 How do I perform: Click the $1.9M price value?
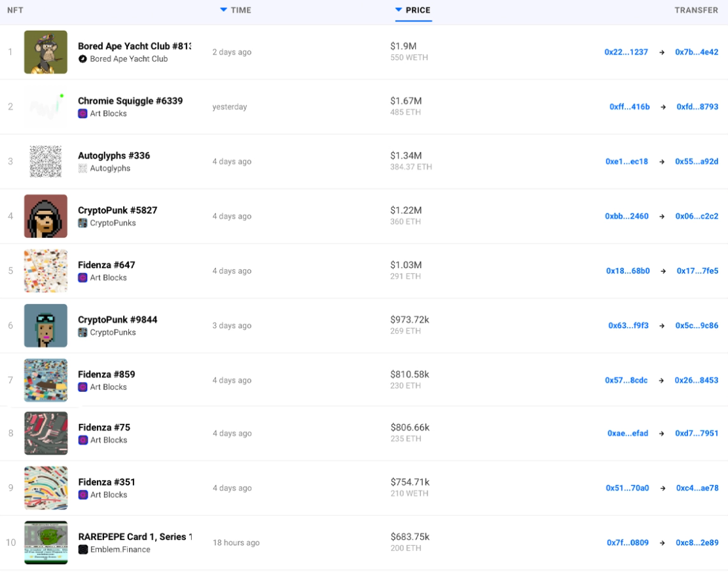[x=403, y=46]
